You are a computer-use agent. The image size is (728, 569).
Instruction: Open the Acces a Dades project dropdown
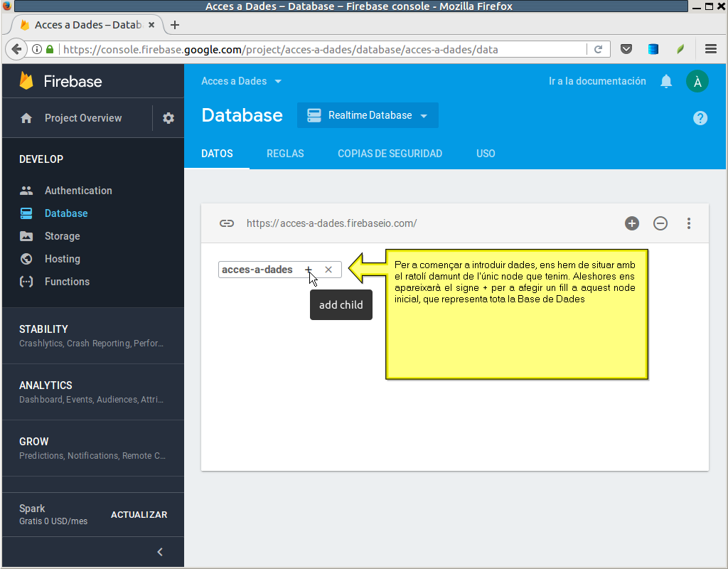(241, 81)
